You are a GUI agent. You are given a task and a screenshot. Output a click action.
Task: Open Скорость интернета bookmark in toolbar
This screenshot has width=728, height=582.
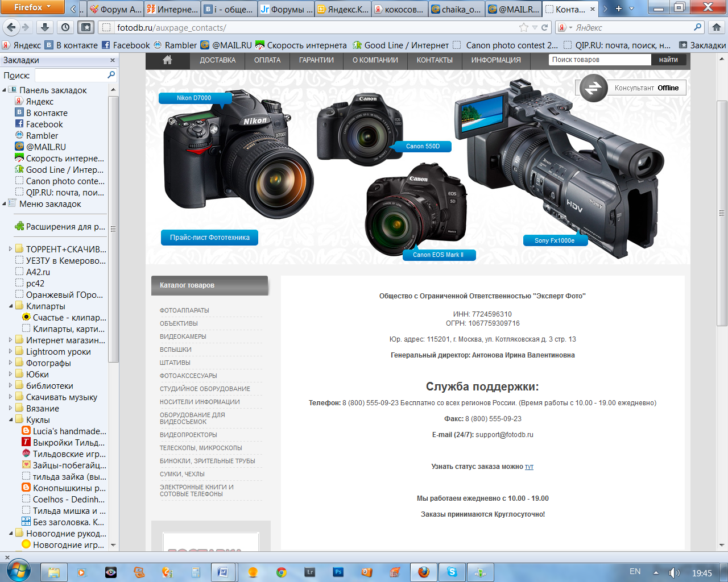tap(301, 45)
